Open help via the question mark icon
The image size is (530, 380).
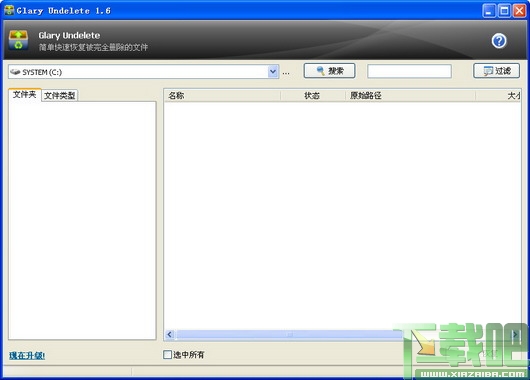[499, 41]
